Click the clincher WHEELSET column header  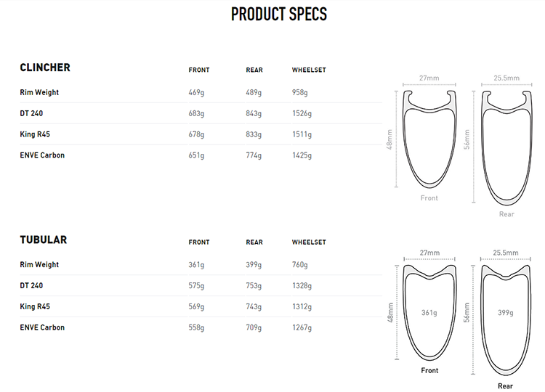click(309, 70)
